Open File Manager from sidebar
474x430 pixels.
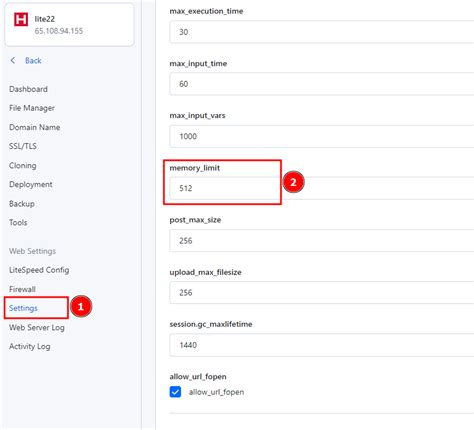[x=32, y=108]
